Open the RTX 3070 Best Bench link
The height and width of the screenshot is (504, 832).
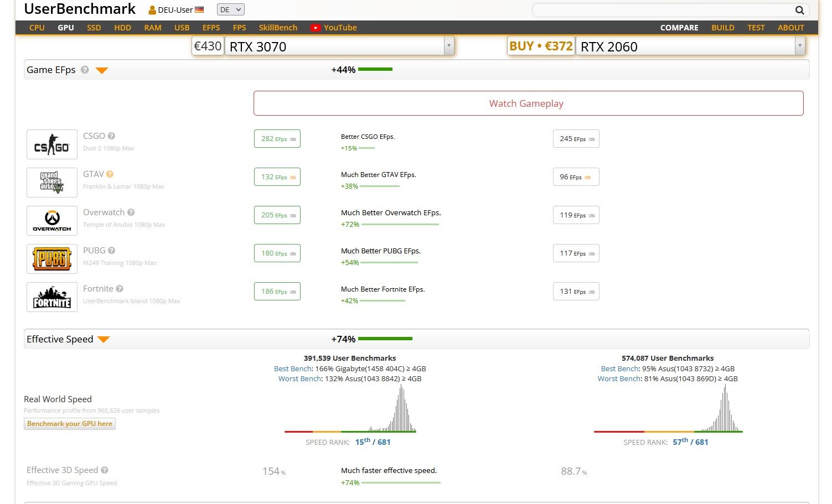[x=293, y=369]
